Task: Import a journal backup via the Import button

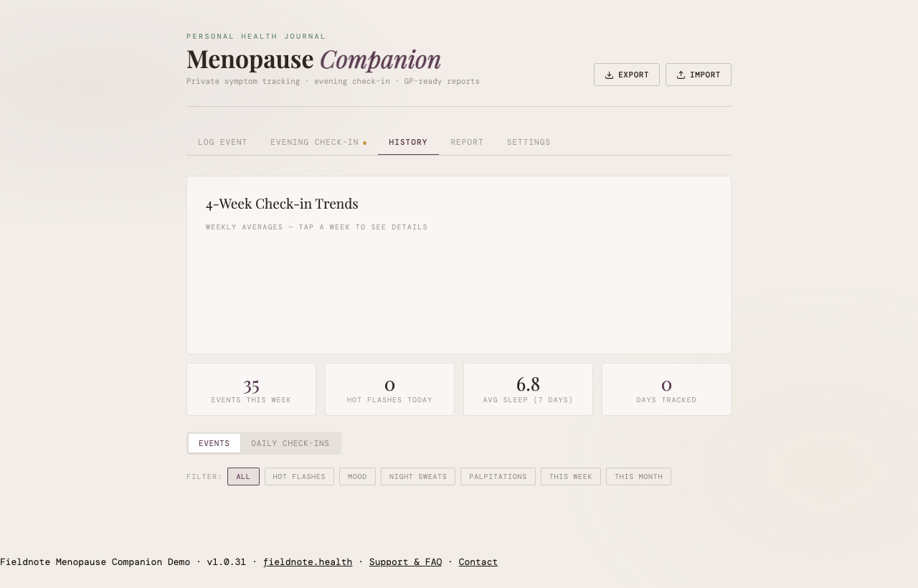Action: coord(698,74)
